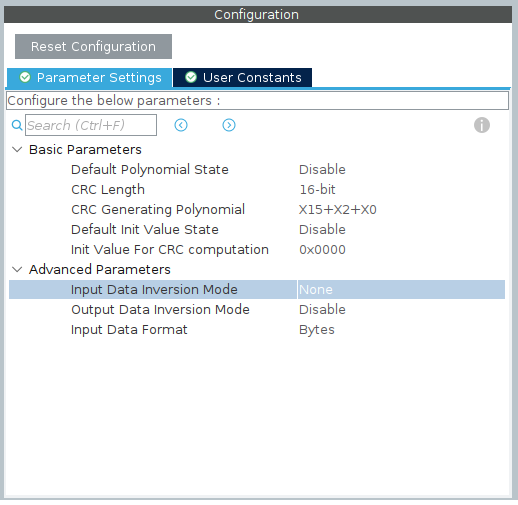Go to next search result arrow
This screenshot has width=518, height=505.
(229, 125)
